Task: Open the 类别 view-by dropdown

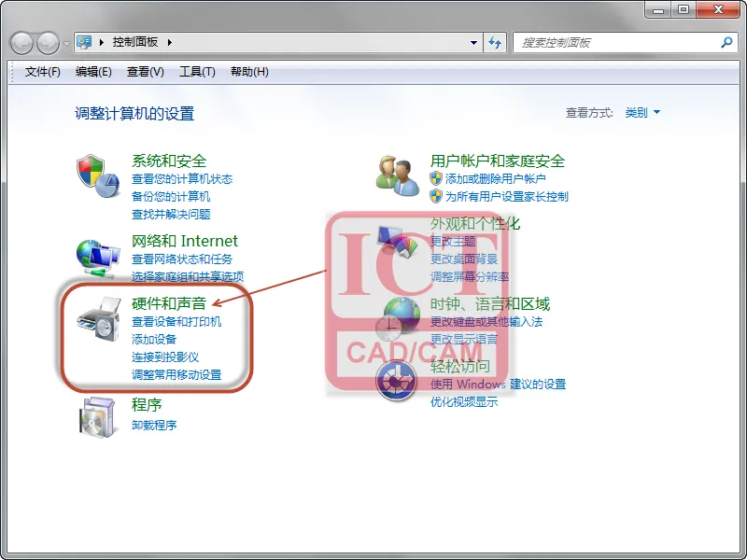Action: coord(642,112)
